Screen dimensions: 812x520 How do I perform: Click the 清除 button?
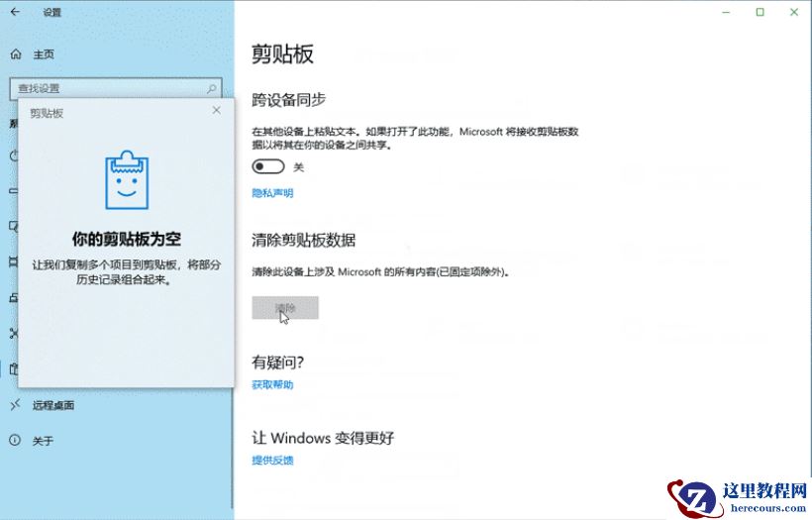tap(285, 308)
